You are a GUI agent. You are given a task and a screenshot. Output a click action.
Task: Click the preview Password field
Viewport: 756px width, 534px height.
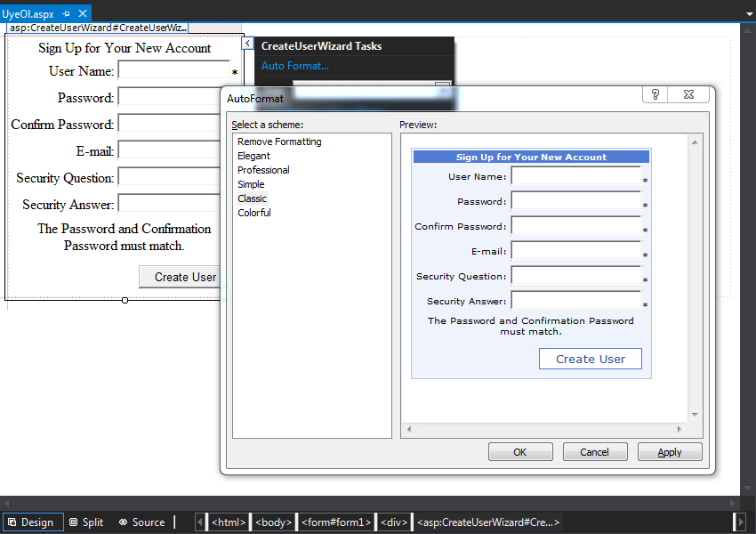tap(576, 200)
